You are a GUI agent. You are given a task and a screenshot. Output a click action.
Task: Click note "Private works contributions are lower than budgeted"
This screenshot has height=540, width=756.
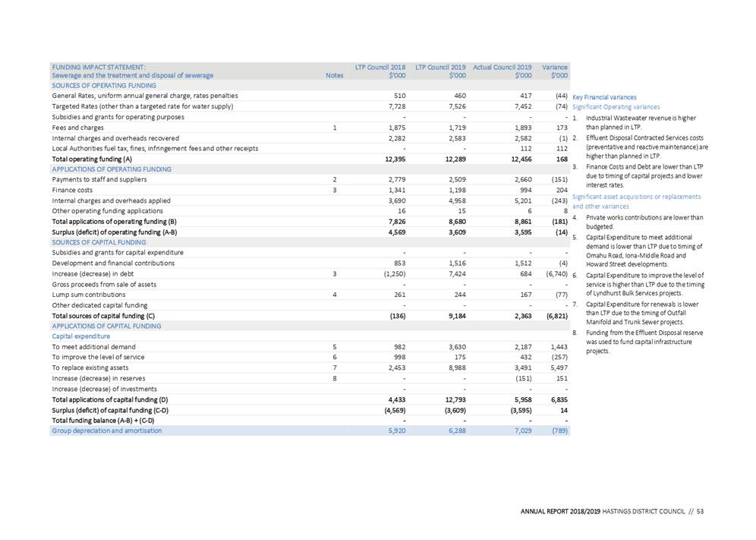[x=644, y=222]
